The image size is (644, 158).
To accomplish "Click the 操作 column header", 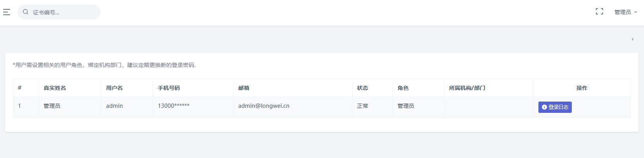I will 582,88.
